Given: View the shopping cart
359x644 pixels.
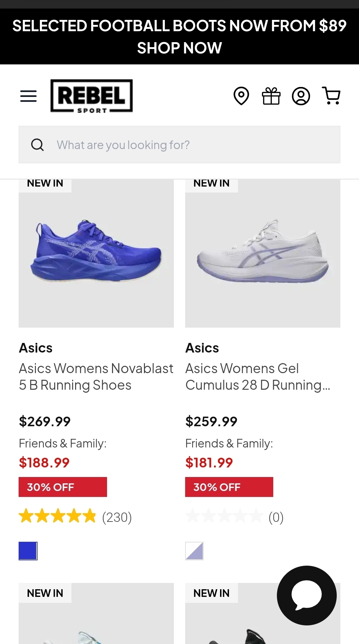Looking at the screenshot, I should pos(331,96).
